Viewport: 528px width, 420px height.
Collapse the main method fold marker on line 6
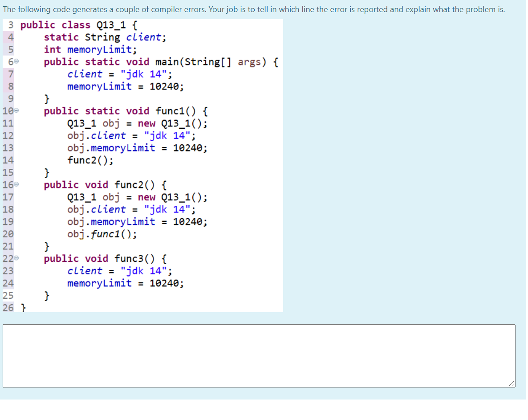16,61
